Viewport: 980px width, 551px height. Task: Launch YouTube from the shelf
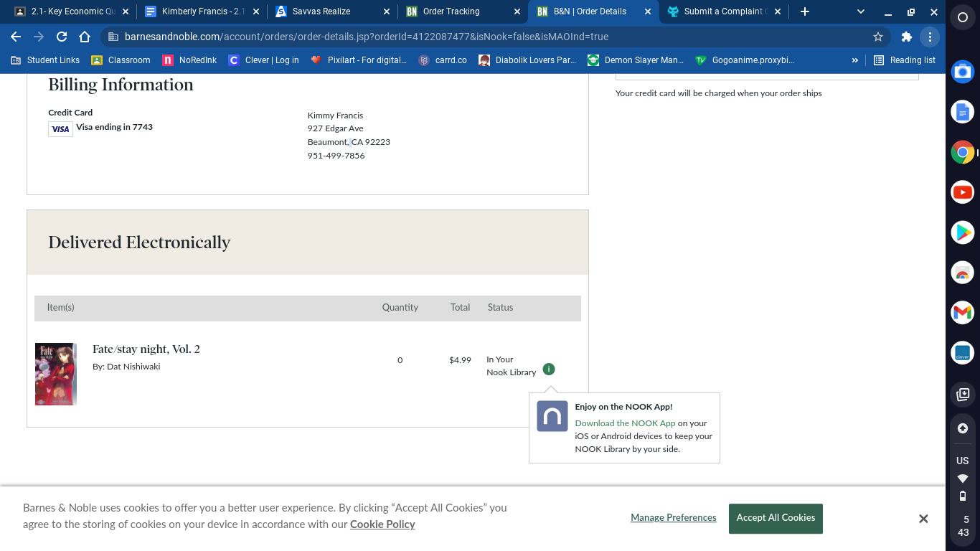coord(962,192)
